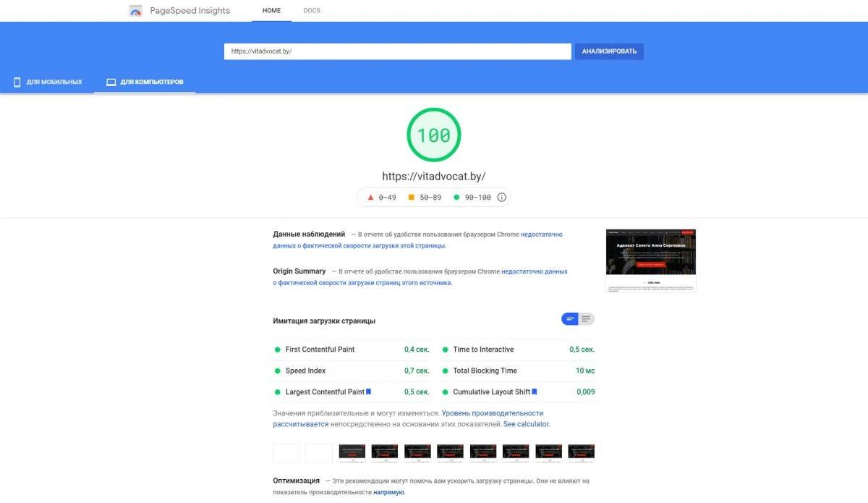Click the green circle 90–100 legend icon
Image resolution: width=868 pixels, height=503 pixels.
[456, 198]
